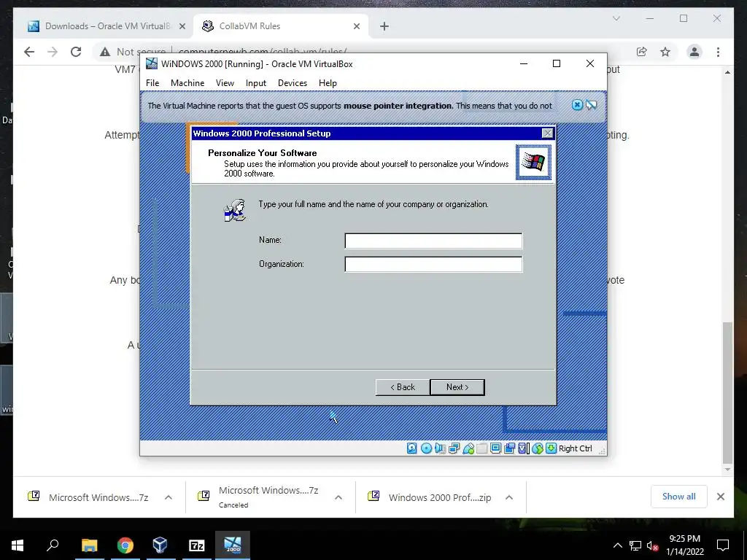This screenshot has width=747, height=560.
Task: Click the keyboard capture arrow icon beside Right Ctrl
Action: tap(551, 448)
